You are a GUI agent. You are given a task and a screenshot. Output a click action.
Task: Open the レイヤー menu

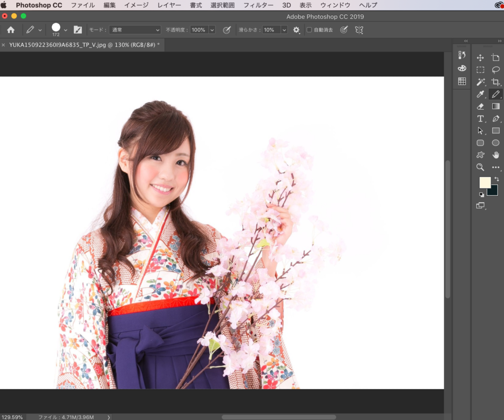(x=169, y=5)
